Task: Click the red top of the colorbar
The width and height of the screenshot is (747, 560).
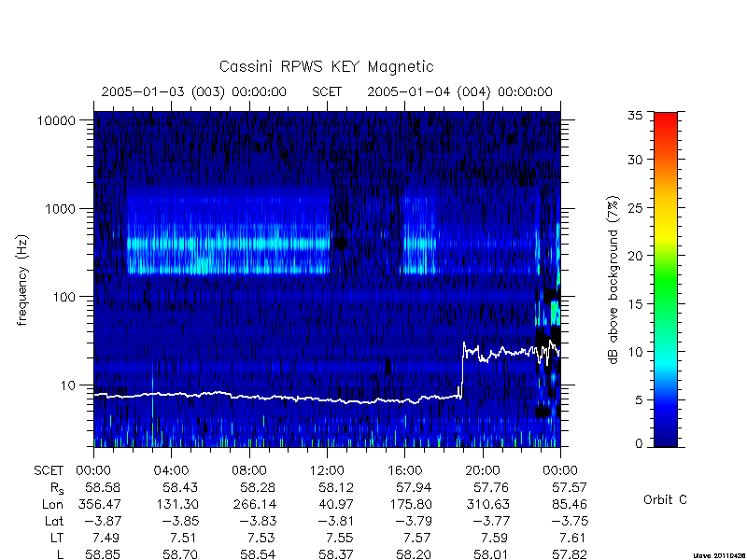Action: point(666,120)
